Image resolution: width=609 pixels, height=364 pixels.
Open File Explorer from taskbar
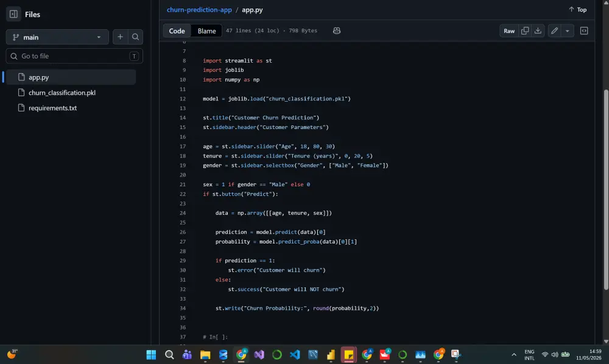205,355
